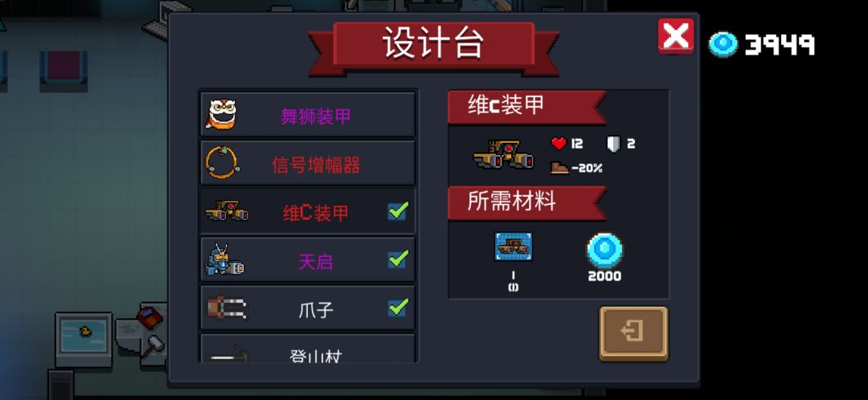Select the 登山杖 item at list bottom
Image resolution: width=868 pixels, height=400 pixels.
point(308,349)
